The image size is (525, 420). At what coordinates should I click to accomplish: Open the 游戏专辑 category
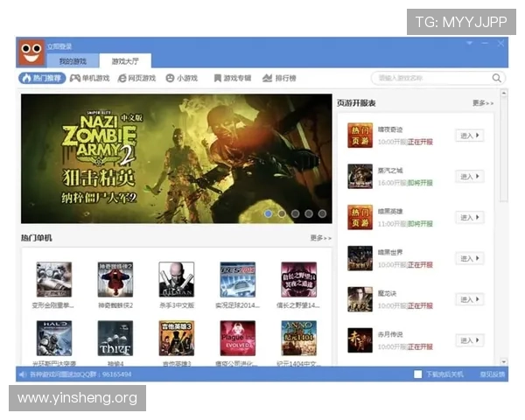(233, 79)
